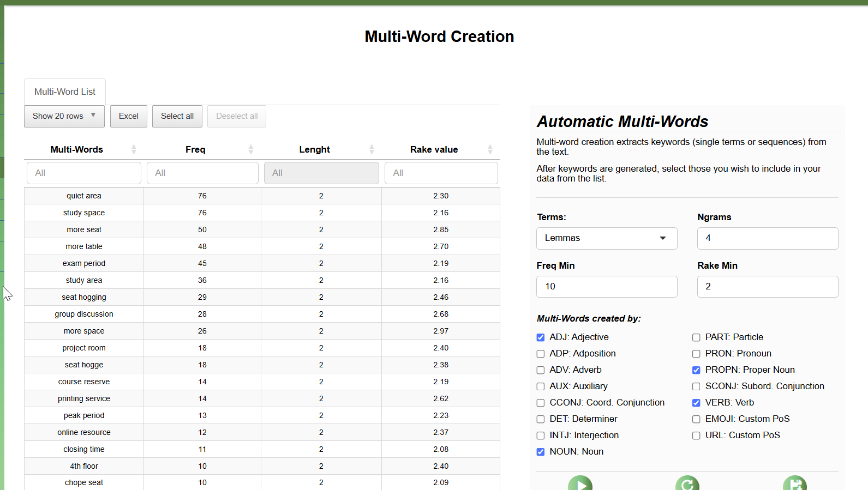Enable the ADV: Adverb checkbox
The width and height of the screenshot is (868, 490).
[x=541, y=370]
